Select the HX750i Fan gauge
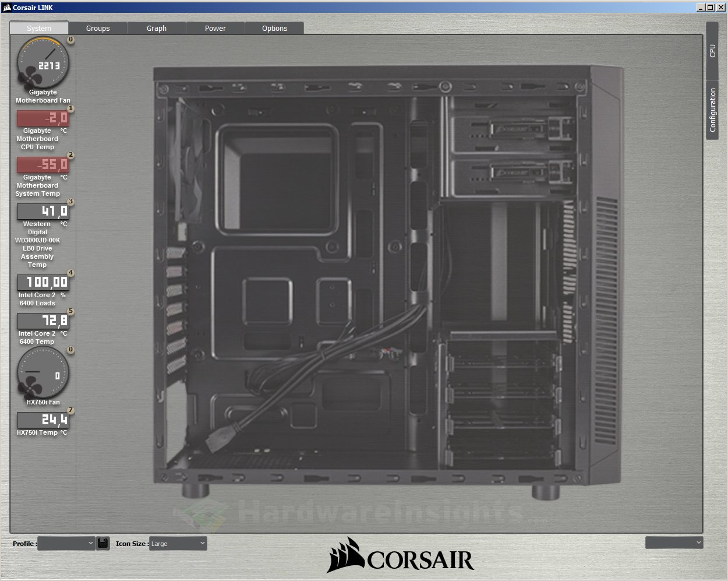The height and width of the screenshot is (581, 728). (43, 373)
